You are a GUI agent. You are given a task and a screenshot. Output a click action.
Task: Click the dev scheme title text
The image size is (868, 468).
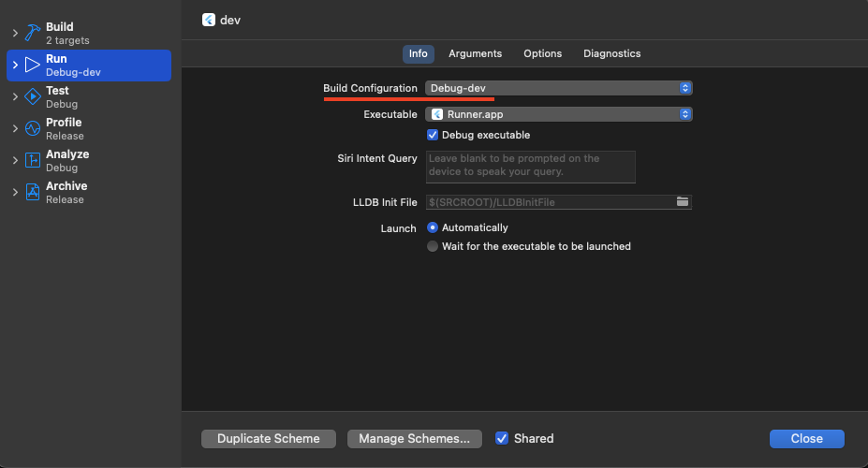pos(230,20)
